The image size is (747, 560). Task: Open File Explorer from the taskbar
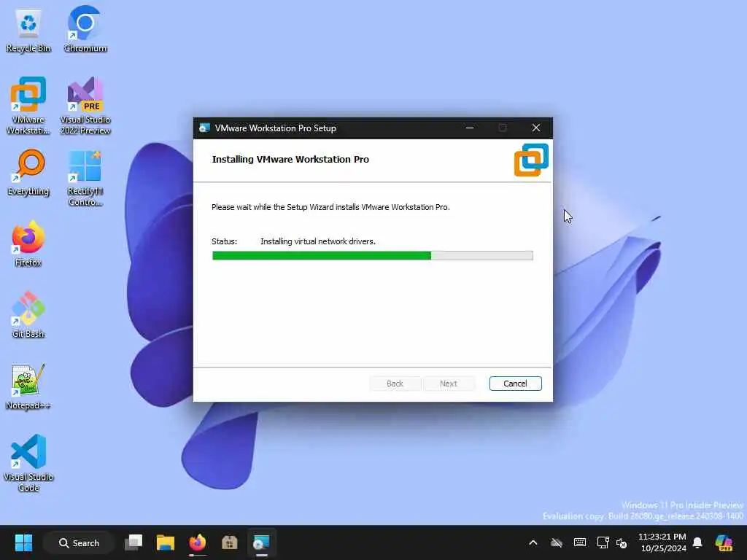coord(166,542)
